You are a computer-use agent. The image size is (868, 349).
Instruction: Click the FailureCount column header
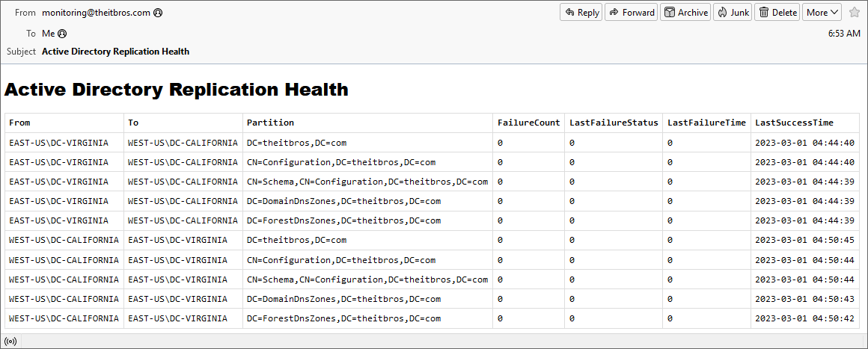pos(528,123)
